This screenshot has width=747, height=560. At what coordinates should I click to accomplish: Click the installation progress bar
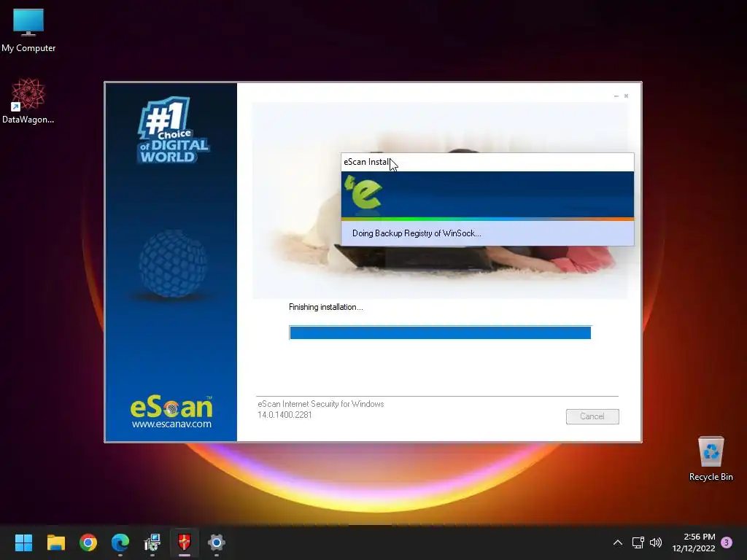tap(440, 332)
